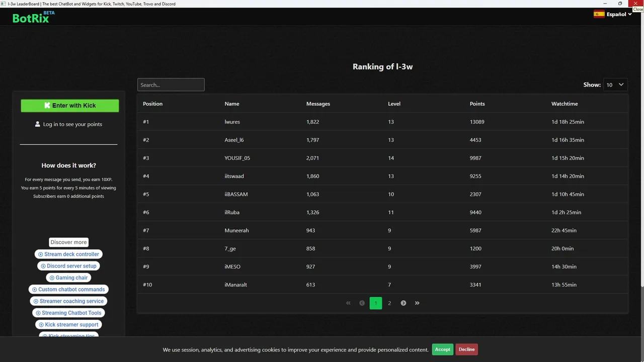Decline the cookies banner
This screenshot has height=362, width=644.
pyautogui.click(x=466, y=349)
